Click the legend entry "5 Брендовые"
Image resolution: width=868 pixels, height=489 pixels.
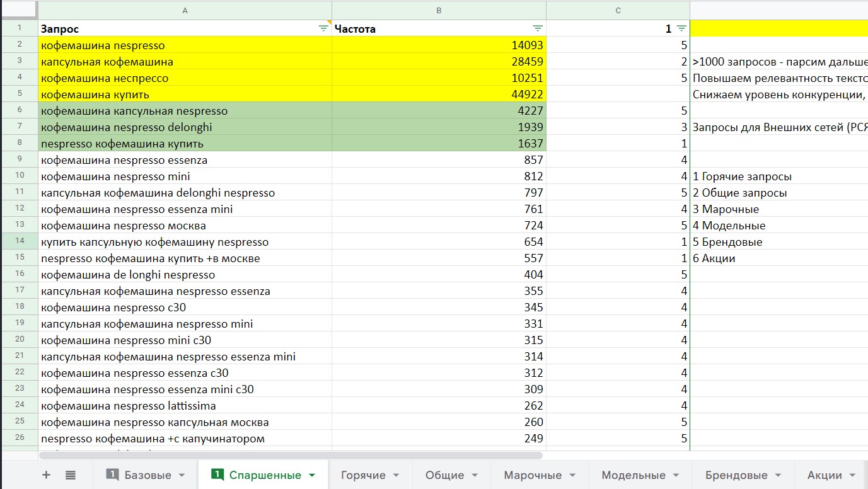727,242
